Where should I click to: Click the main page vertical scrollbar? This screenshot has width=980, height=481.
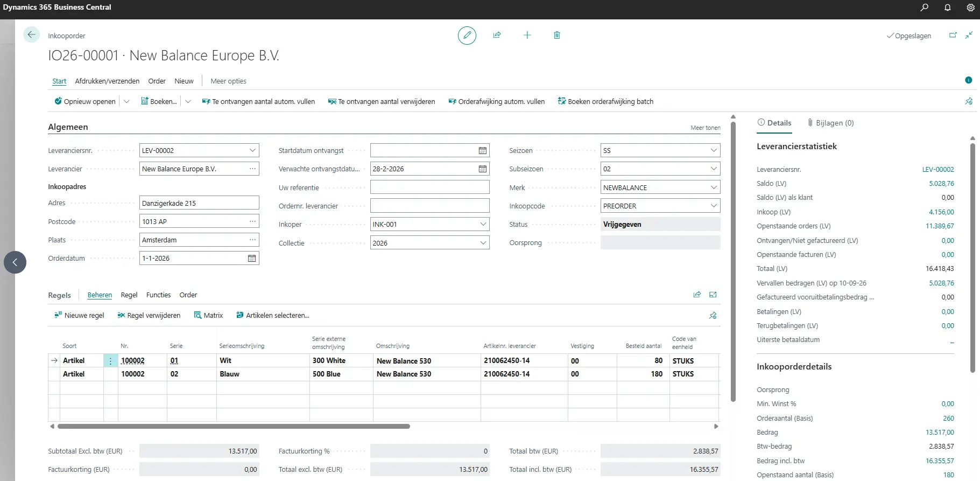point(733,261)
